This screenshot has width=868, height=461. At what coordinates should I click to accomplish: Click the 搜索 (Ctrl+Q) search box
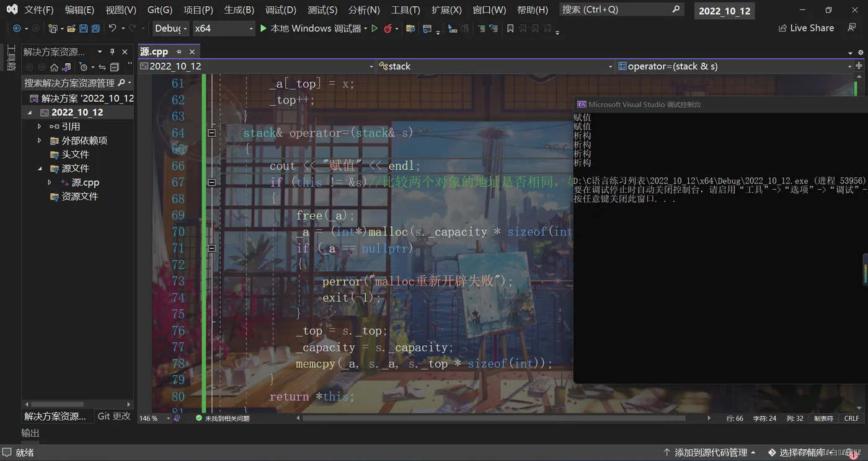tap(621, 10)
